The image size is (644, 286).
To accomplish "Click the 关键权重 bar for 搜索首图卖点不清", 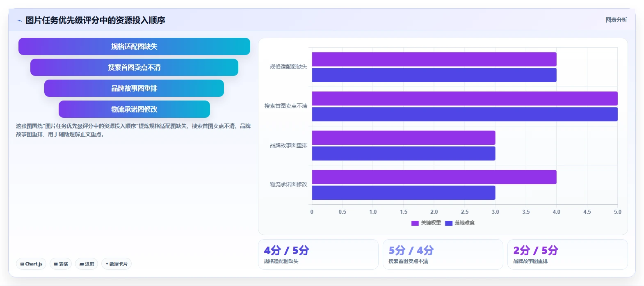I will [x=465, y=98].
